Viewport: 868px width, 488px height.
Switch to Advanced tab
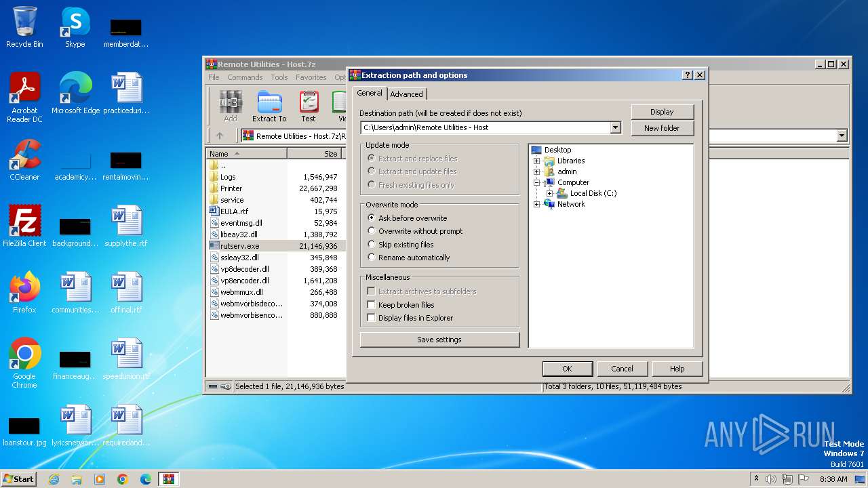406,94
